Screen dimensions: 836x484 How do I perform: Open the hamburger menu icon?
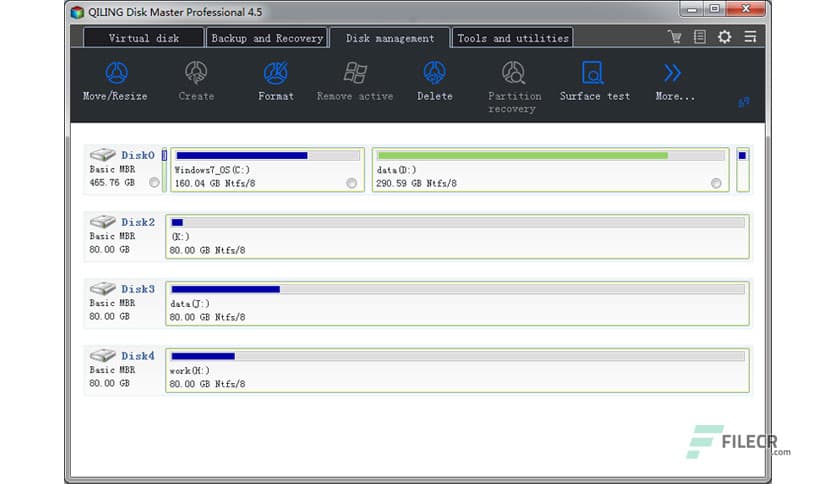pos(750,37)
